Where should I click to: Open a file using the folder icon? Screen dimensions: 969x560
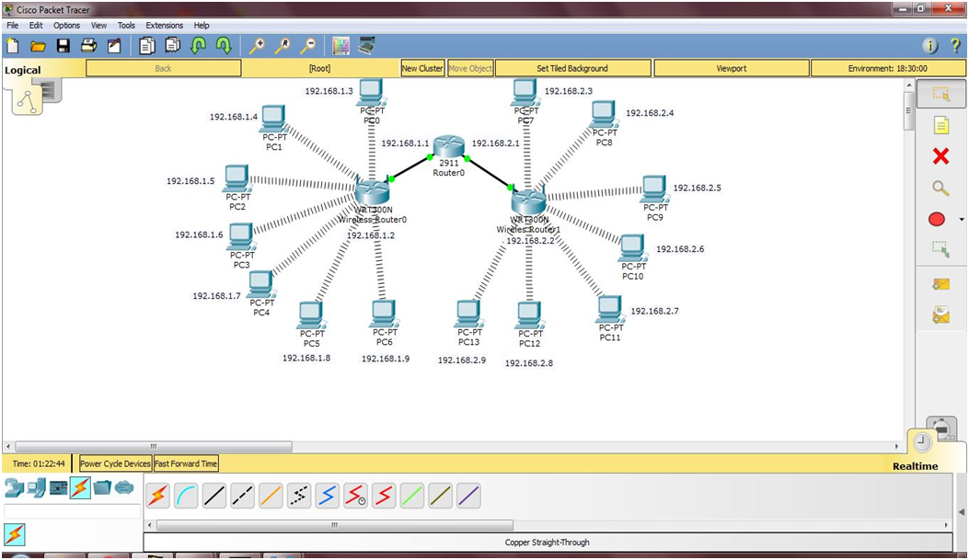pos(38,46)
